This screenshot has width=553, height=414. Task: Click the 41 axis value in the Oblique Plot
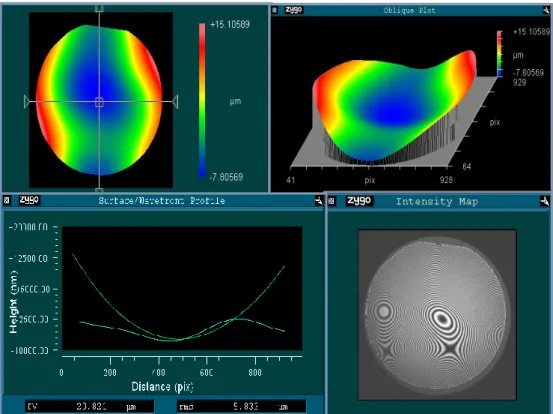(291, 180)
